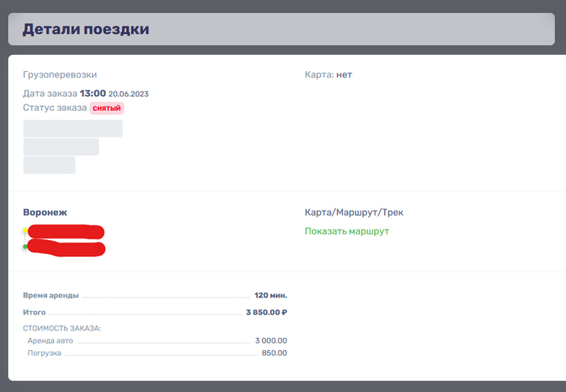Click the Воронеж city label
Image resolution: width=566 pixels, height=392 pixels.
pyautogui.click(x=45, y=213)
